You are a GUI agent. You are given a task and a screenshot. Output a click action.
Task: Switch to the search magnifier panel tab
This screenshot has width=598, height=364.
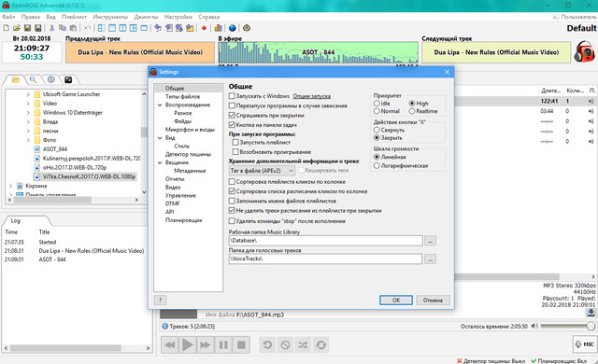pos(34,79)
